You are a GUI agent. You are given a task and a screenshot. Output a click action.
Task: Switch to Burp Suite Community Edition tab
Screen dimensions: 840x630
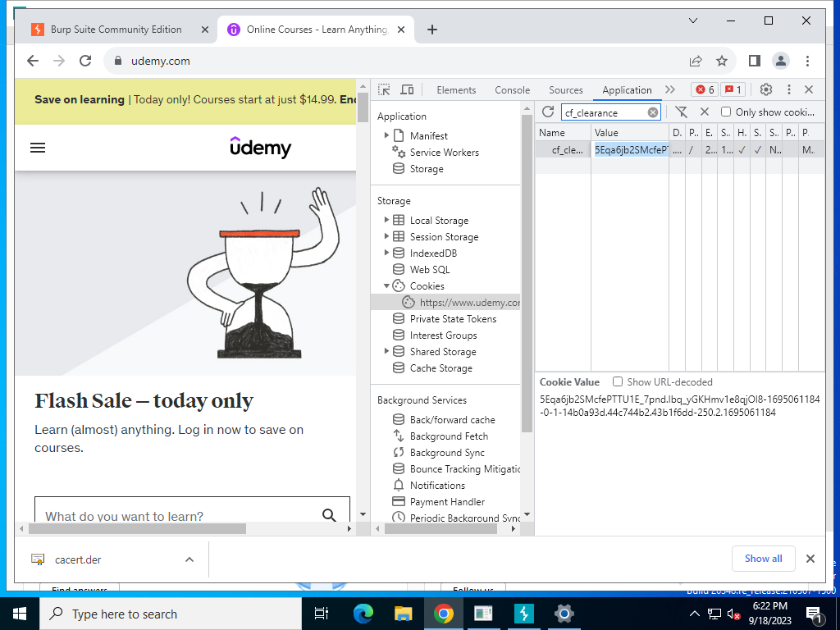(x=116, y=30)
